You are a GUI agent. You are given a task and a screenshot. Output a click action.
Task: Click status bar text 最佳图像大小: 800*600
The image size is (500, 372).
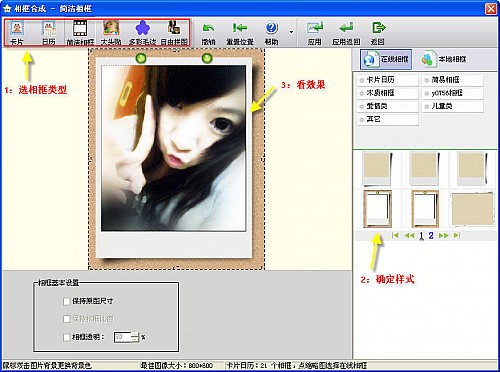pos(176,366)
